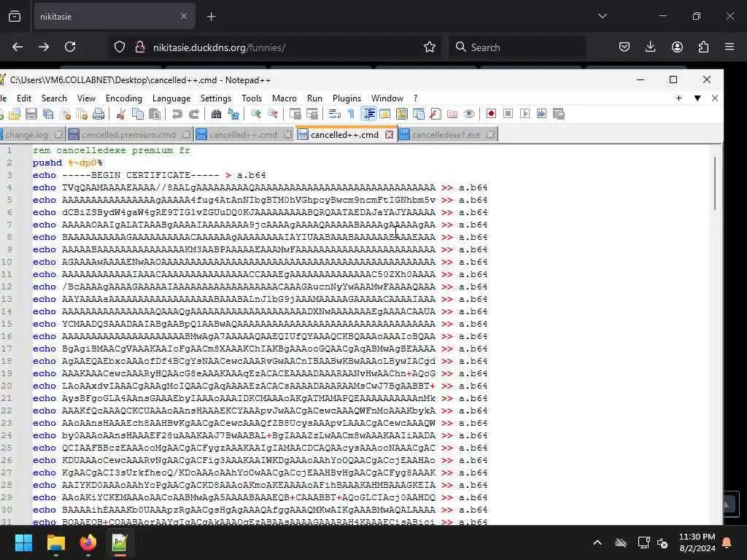Image resolution: width=747 pixels, height=560 pixels.
Task: Click the Synchronize Horizontal Scrolling icon
Action: point(312,114)
